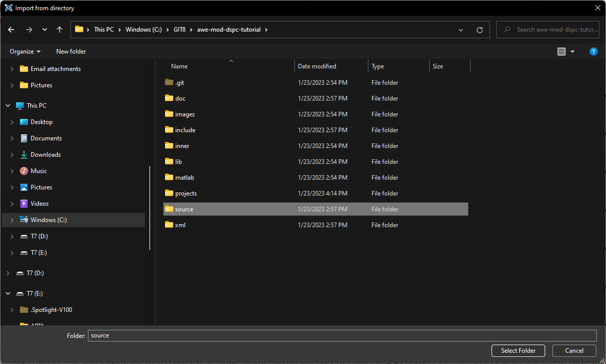Open the Recent locations dropdown arrow
The image size is (606, 364).
click(44, 30)
